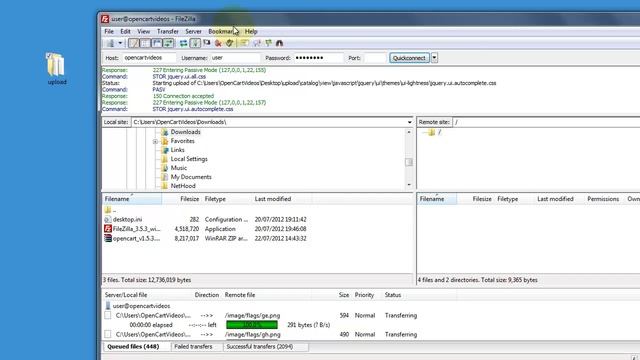Select the parent directory '..' folder icon
640x360 pixels.
(x=108, y=210)
